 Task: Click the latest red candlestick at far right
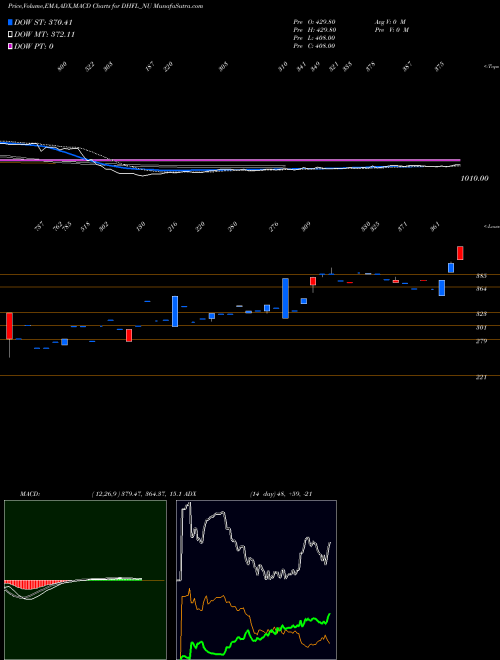coord(460,253)
